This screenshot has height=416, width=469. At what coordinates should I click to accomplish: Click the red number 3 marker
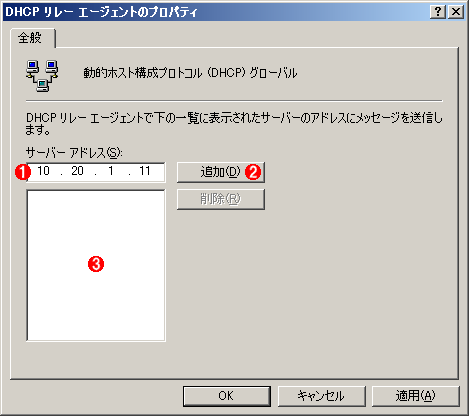pos(96,264)
